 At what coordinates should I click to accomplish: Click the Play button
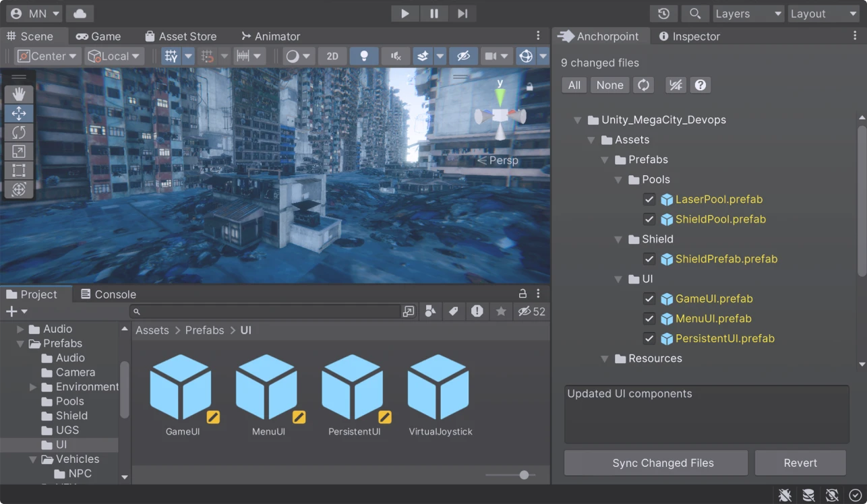click(405, 13)
